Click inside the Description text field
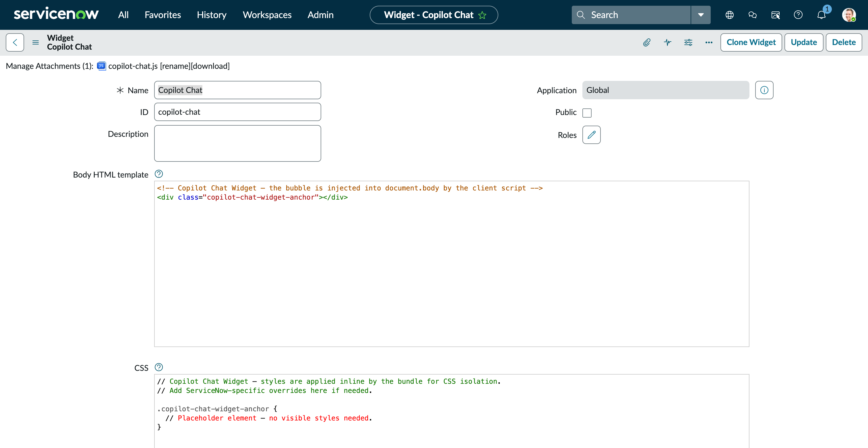Viewport: 868px width, 448px height. click(238, 143)
